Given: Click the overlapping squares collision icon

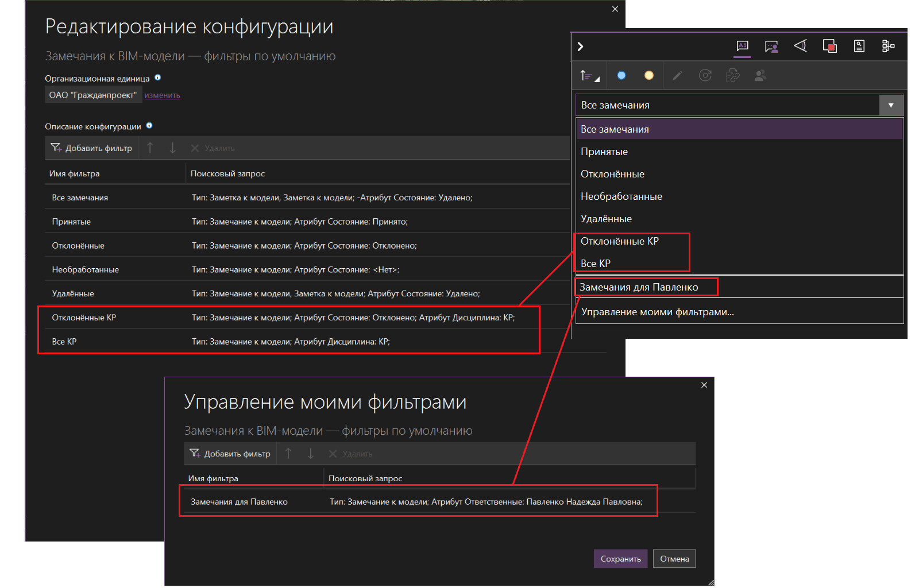Looking at the screenshot, I should tap(829, 46).
